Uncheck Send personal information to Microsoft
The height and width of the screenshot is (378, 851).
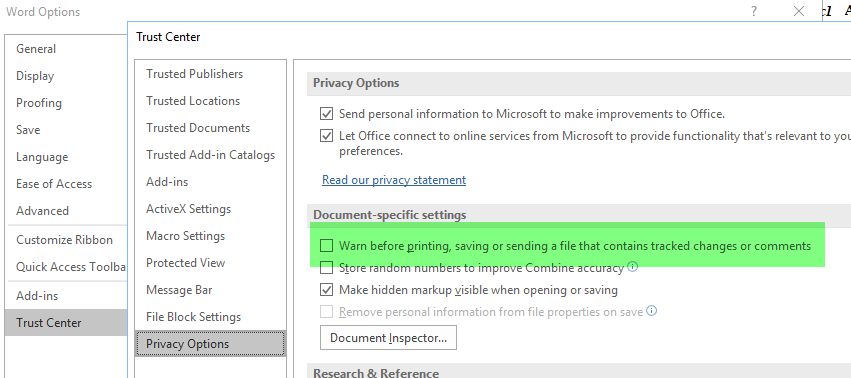coord(326,114)
